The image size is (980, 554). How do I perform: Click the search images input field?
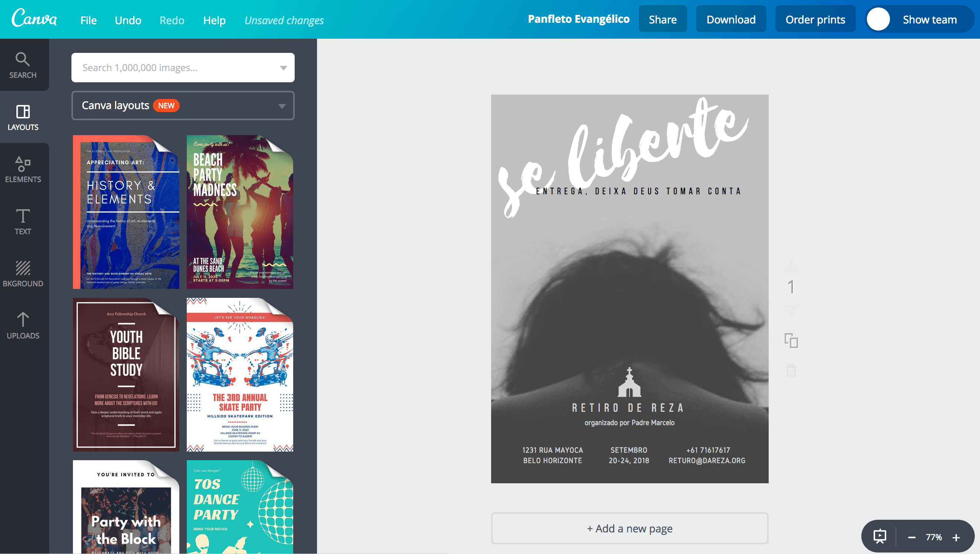183,68
